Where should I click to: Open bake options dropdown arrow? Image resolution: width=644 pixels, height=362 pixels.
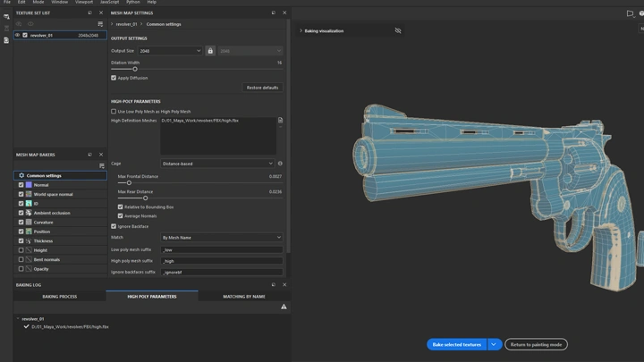(495, 344)
